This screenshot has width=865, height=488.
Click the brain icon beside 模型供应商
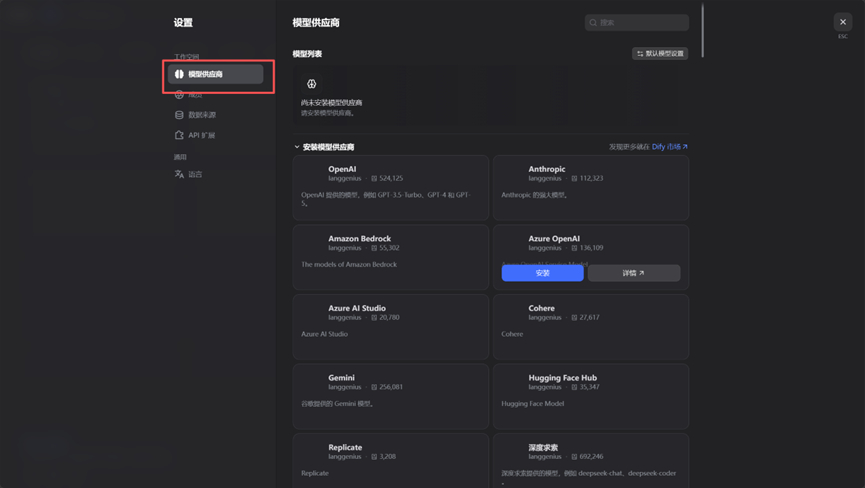click(179, 74)
